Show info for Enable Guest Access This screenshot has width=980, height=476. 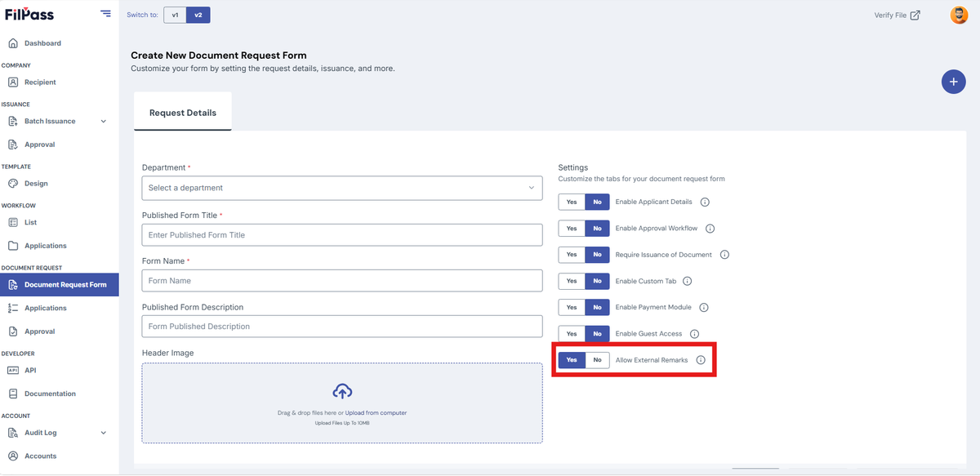[694, 333]
